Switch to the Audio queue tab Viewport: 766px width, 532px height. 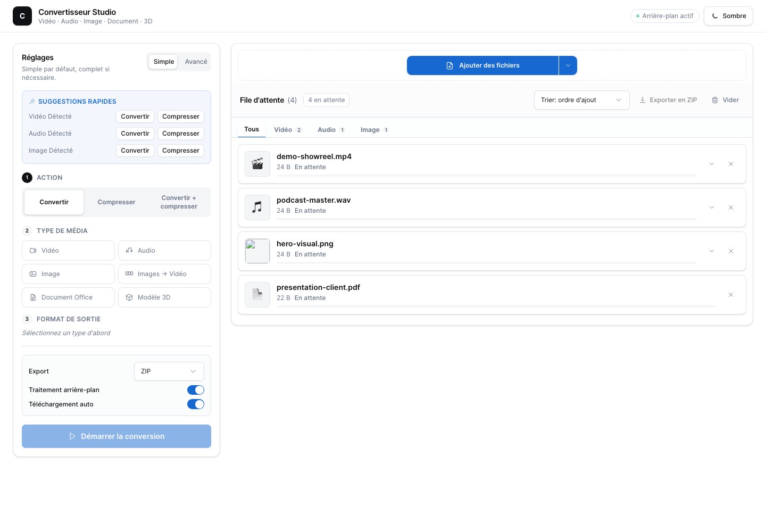[x=331, y=130]
